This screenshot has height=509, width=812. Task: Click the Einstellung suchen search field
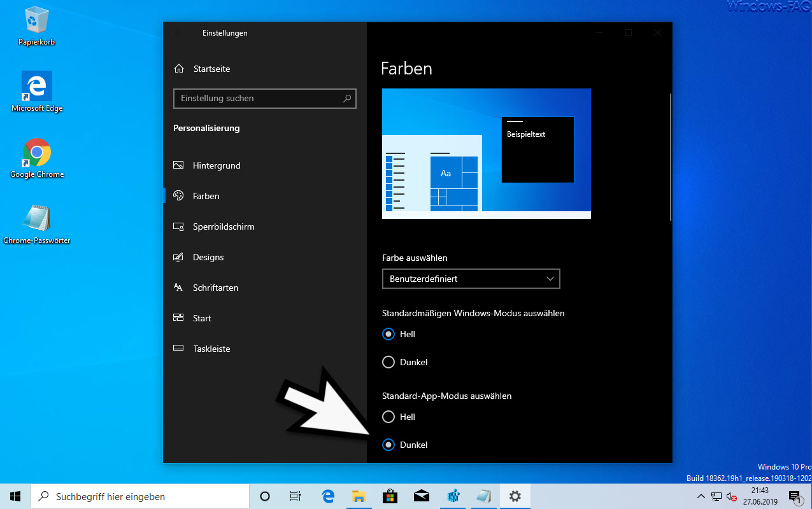pyautogui.click(x=265, y=99)
